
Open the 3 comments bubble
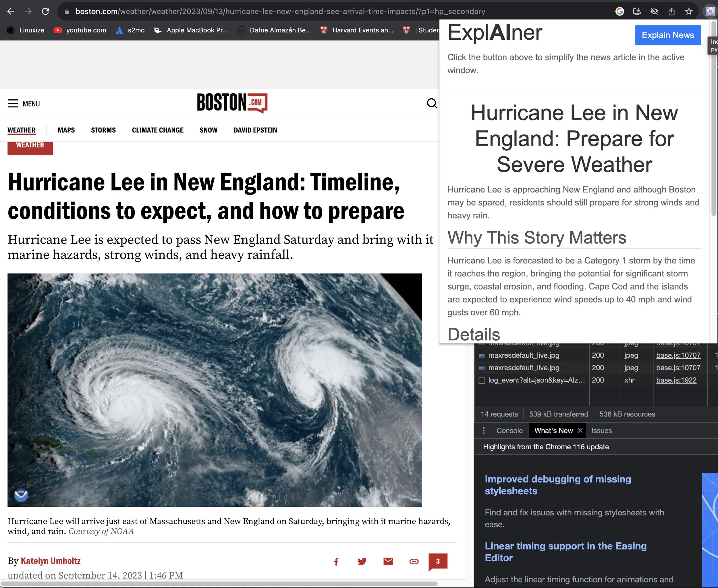438,561
